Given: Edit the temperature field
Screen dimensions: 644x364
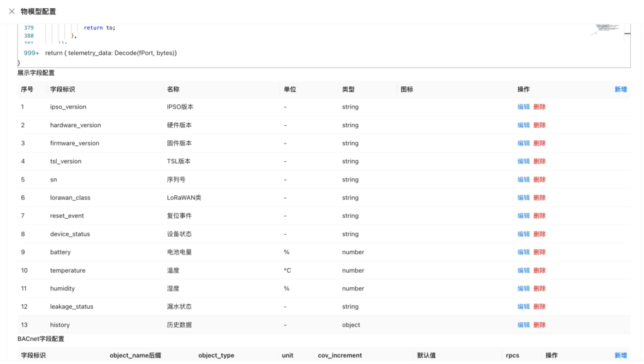Looking at the screenshot, I should (x=523, y=271).
